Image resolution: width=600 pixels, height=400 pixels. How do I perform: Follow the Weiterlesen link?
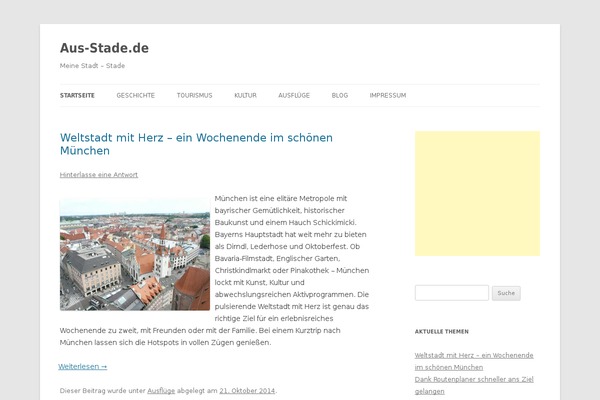(83, 367)
